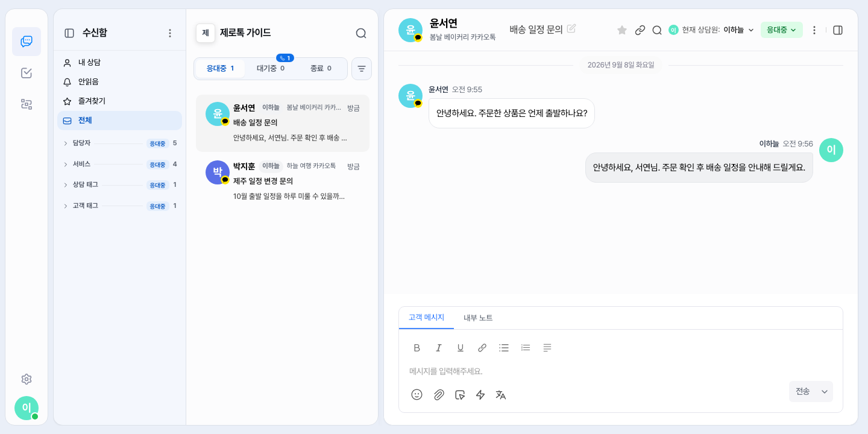
Task: Open 윤서연 conversation in the list
Action: pos(283,123)
